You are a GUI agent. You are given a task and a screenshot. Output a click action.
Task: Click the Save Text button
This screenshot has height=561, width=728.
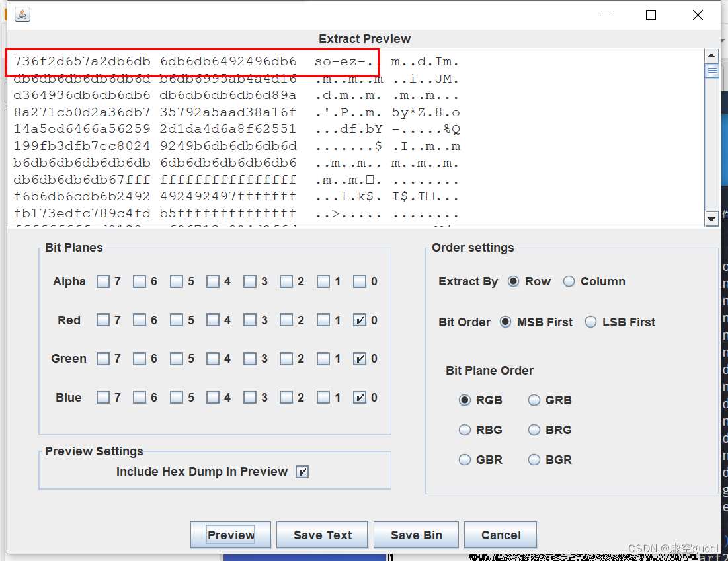pos(322,535)
